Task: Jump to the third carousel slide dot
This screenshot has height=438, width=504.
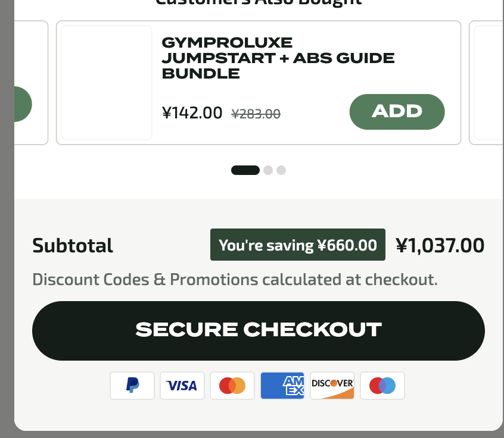Action: (x=281, y=170)
